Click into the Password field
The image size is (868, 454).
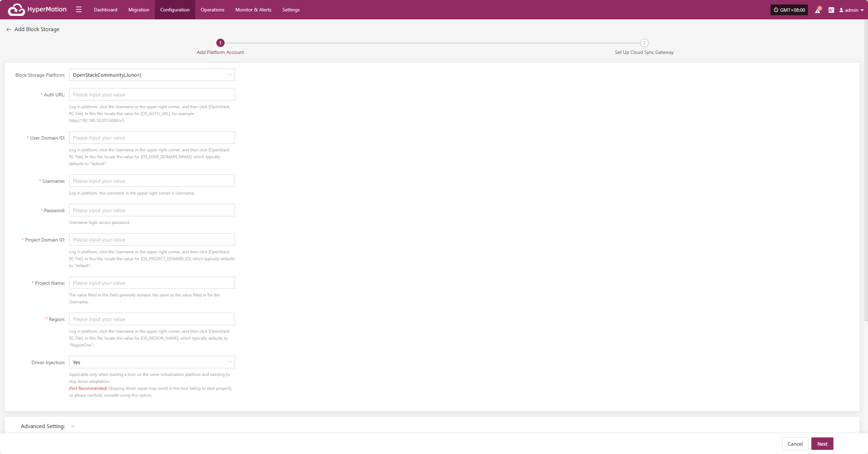(152, 210)
